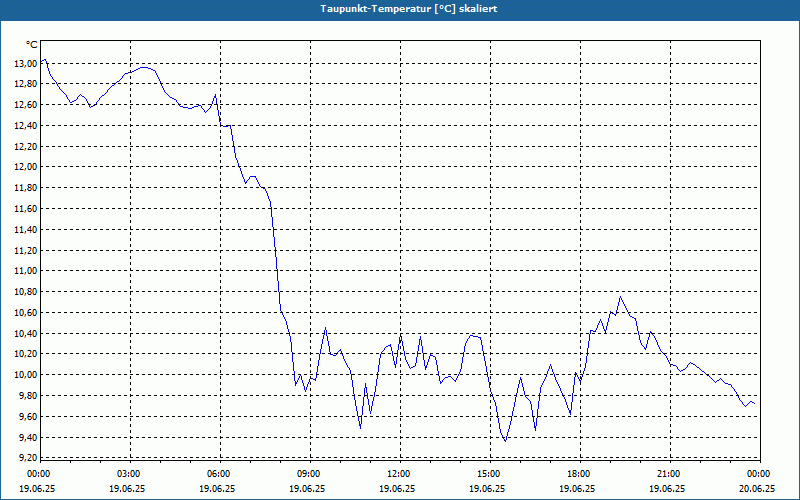Pick the 12,20 y-axis label
The width and height of the screenshot is (800, 500).
click(26, 146)
